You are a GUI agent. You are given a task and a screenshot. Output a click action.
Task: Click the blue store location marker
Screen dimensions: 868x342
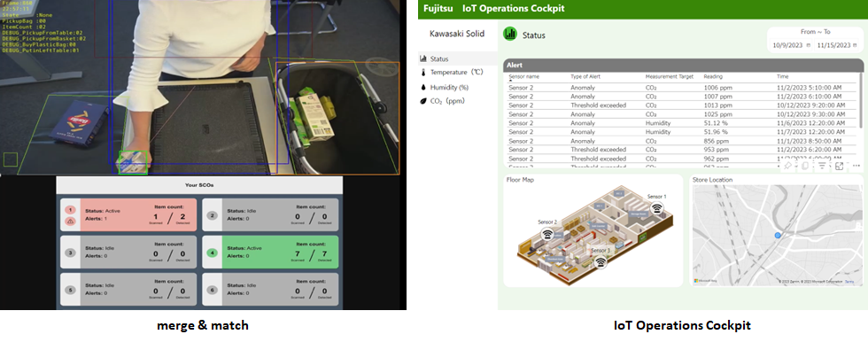click(778, 235)
